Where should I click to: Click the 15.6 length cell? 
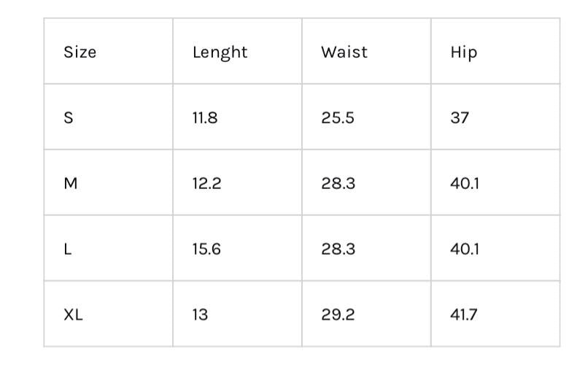click(206, 249)
